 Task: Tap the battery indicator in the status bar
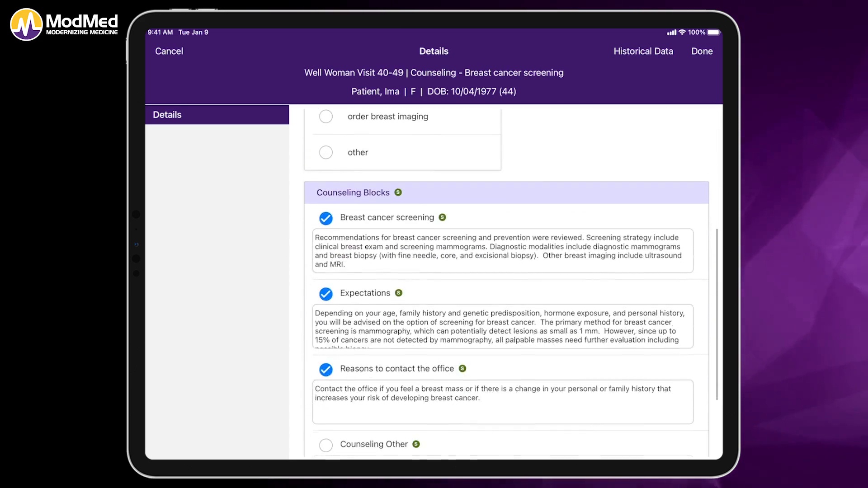tap(713, 32)
